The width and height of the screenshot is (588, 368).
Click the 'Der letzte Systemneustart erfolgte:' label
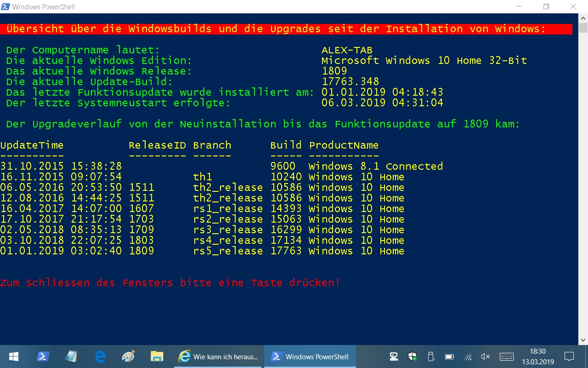(x=119, y=103)
